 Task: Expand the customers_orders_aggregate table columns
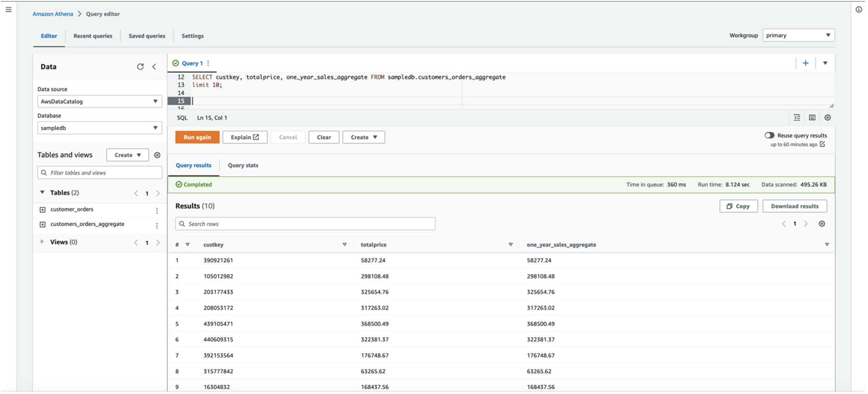(x=43, y=225)
